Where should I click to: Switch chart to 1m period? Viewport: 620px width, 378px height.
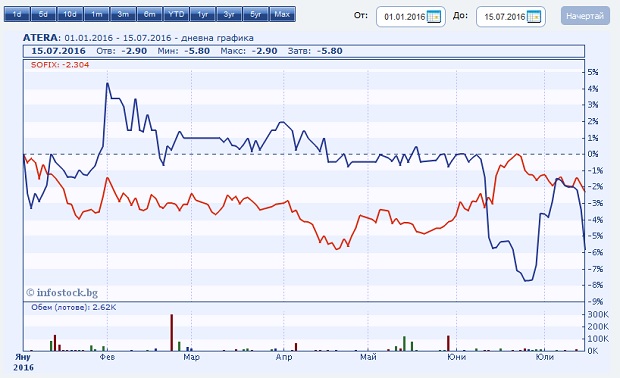click(x=96, y=14)
